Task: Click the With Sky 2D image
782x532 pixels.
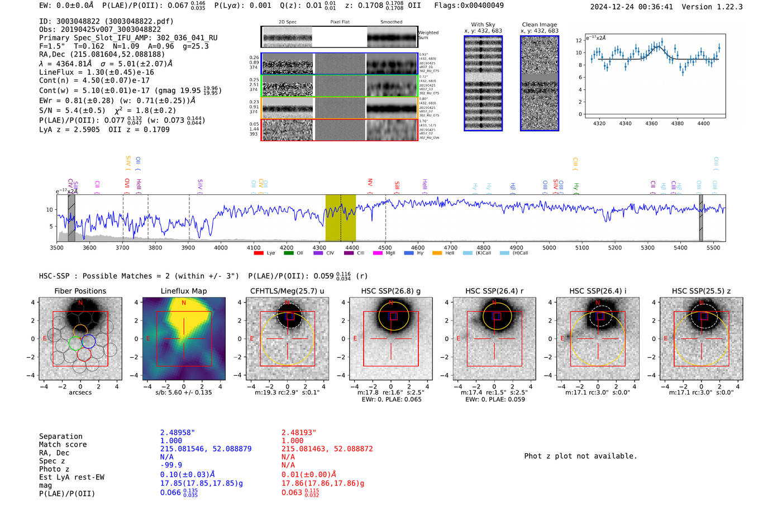Action: point(483,83)
